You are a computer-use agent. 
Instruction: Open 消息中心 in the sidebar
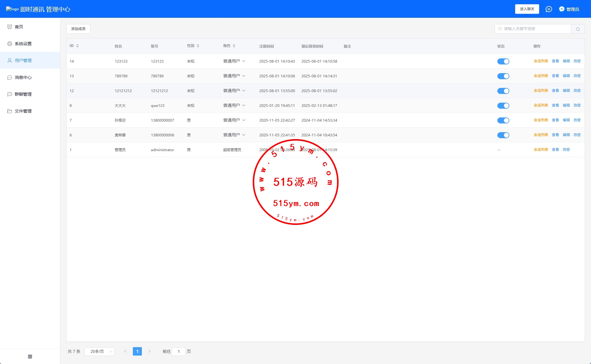[23, 77]
